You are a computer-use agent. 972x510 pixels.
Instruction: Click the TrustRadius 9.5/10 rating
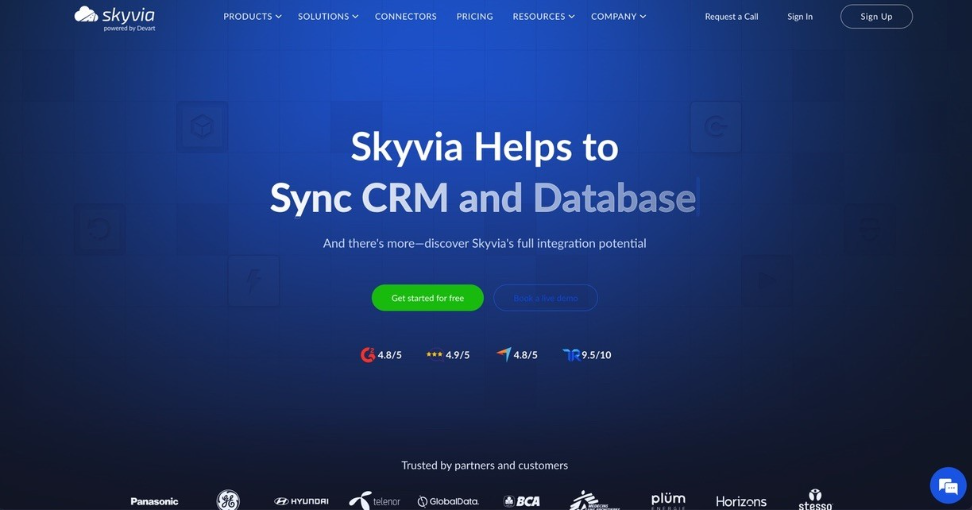[587, 355]
